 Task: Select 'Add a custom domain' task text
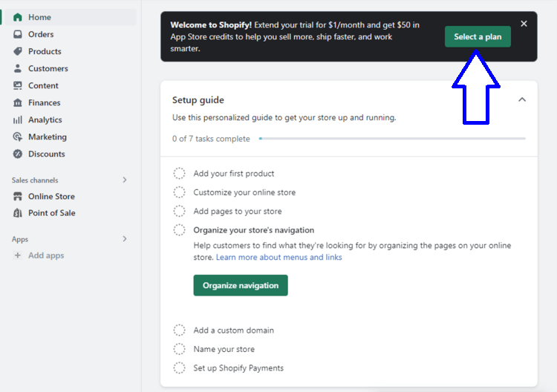click(234, 330)
